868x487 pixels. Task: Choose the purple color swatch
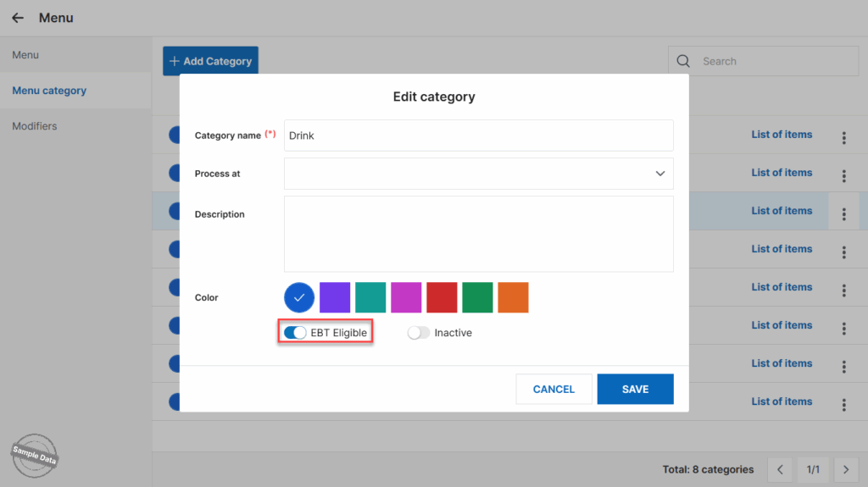(335, 297)
